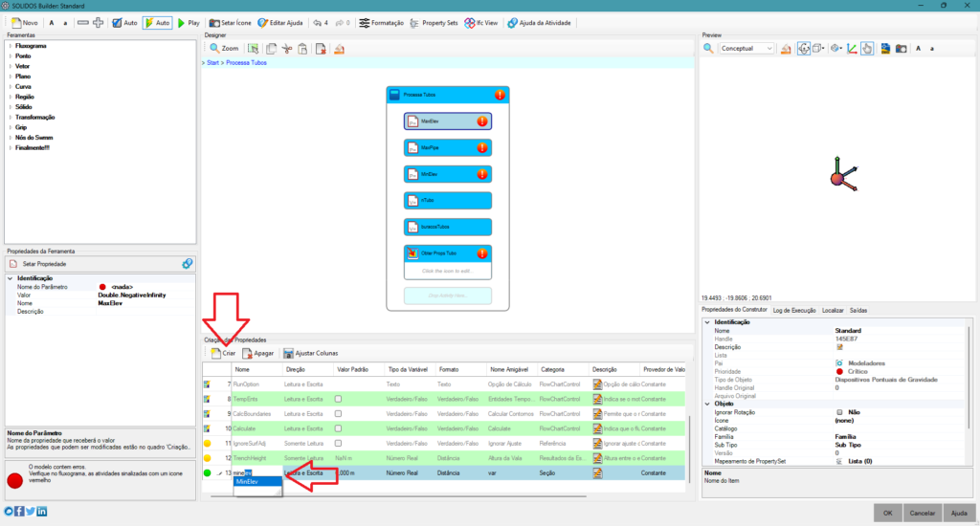Click Apagar to delete the property
Viewport: 980px width, 526px height.
click(x=257, y=353)
